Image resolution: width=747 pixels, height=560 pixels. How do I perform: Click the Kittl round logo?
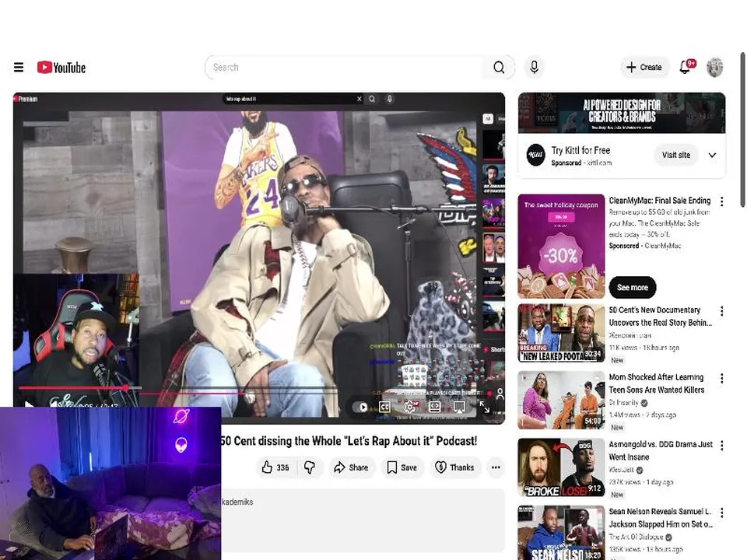(535, 156)
